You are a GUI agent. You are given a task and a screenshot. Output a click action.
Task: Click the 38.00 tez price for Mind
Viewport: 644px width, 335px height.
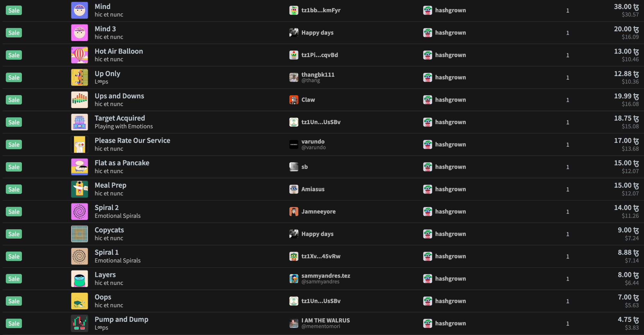(x=626, y=7)
